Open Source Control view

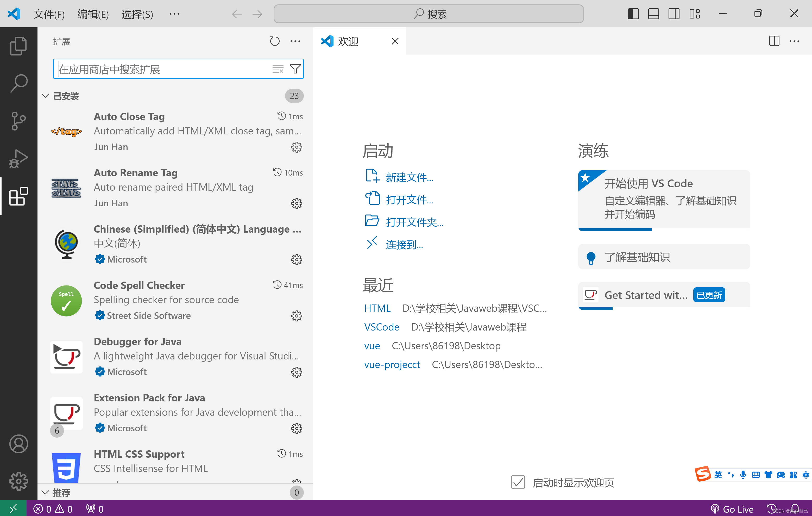(18, 121)
